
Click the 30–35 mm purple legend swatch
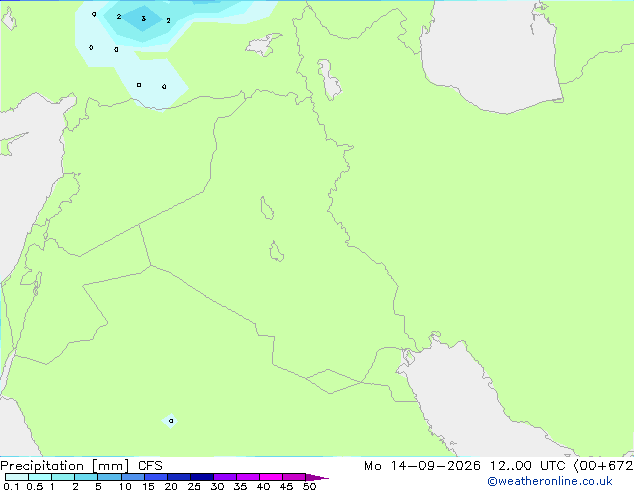coord(225,477)
